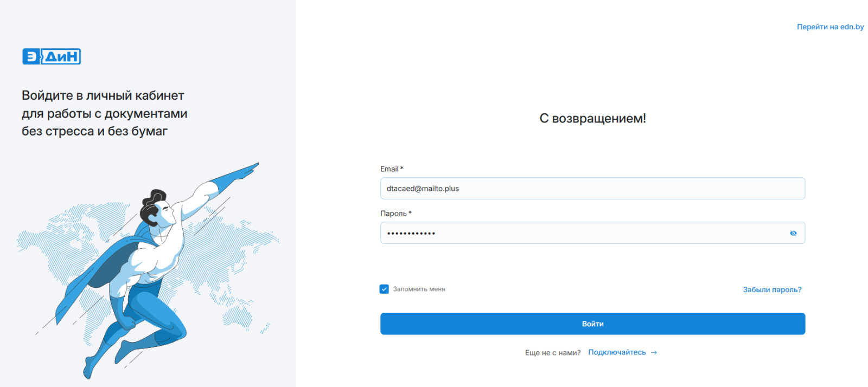Open the Подключайтесь sign-up link
The height and width of the screenshot is (387, 868).
[617, 352]
